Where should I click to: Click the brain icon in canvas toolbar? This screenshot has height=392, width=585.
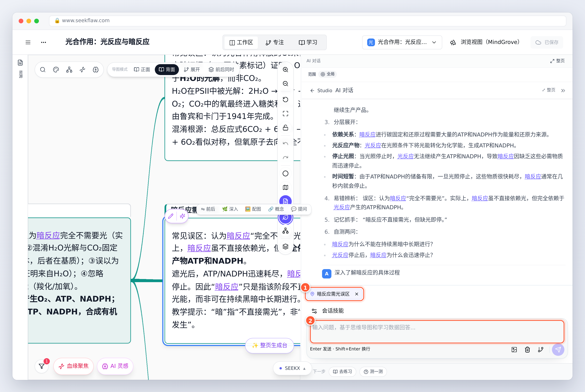point(96,69)
